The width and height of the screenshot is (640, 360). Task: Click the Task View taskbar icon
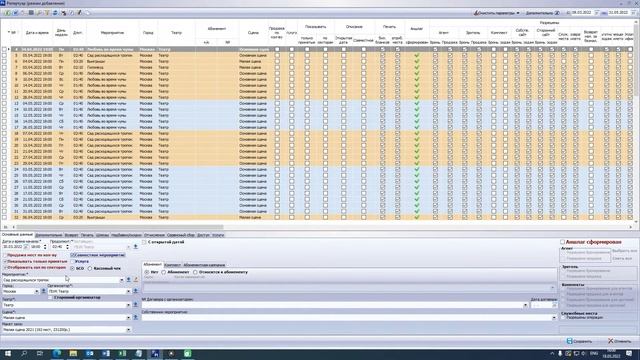tap(40, 353)
